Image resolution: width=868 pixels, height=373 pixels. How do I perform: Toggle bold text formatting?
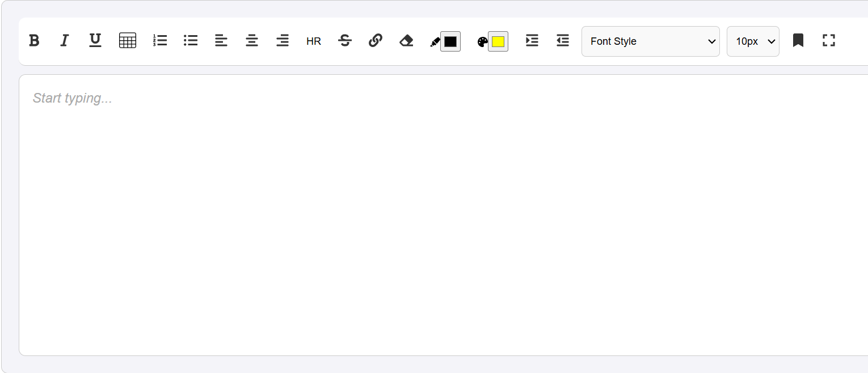pos(34,41)
